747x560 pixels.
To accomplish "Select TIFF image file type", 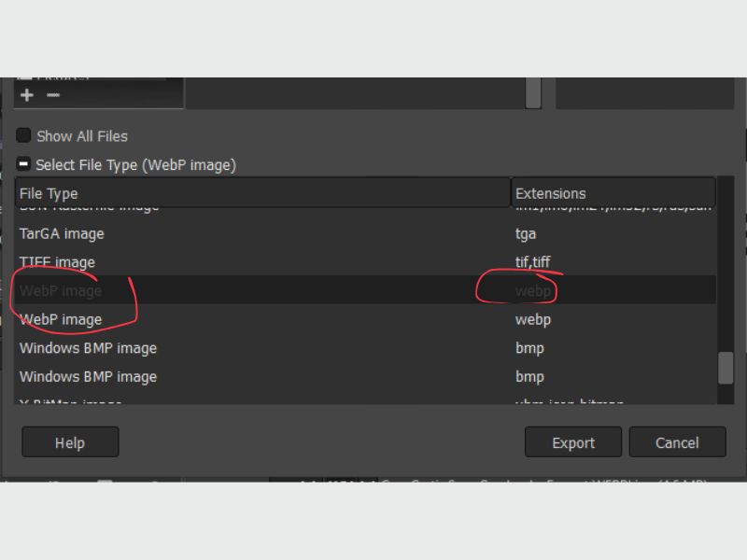I will 57,262.
